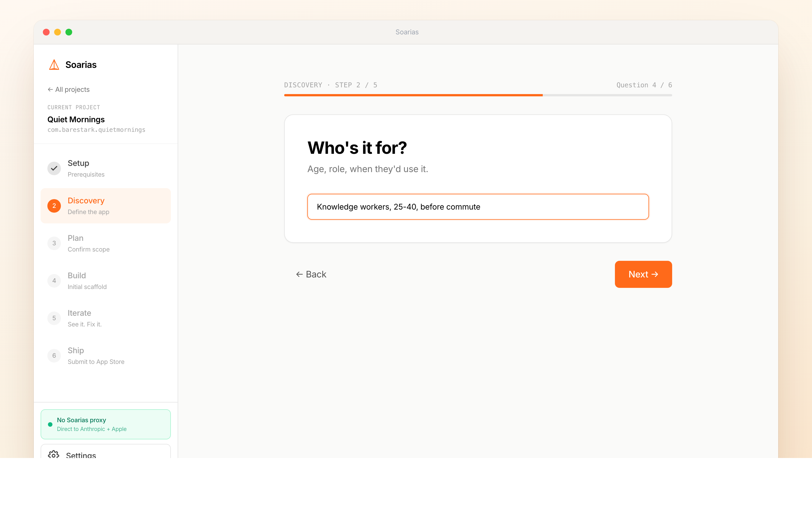Click the step 6 Ship number circle

coord(54,356)
